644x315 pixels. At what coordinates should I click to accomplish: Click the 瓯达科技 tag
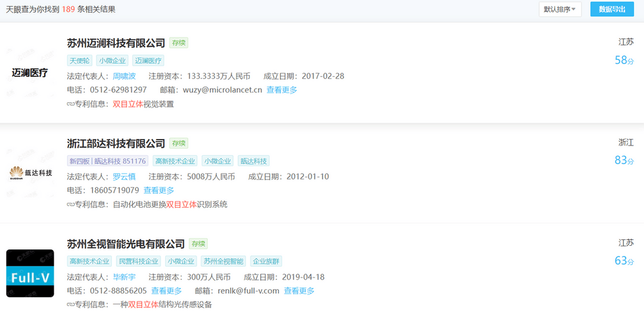(x=253, y=161)
